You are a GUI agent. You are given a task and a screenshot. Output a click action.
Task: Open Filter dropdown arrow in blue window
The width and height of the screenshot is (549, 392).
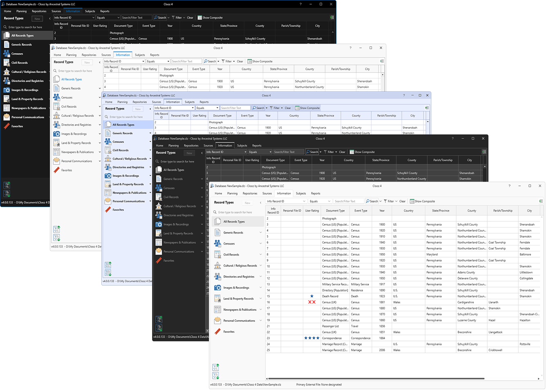tap(282, 108)
